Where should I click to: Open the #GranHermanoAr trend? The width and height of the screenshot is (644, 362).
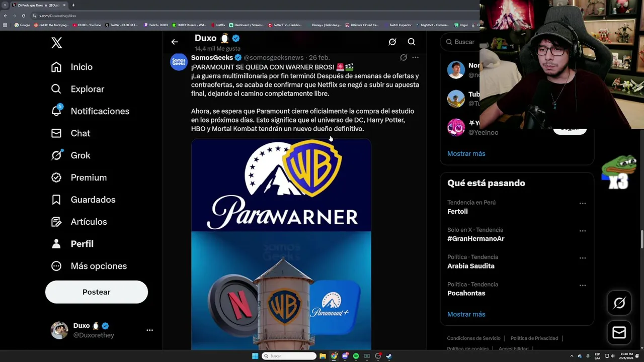click(x=476, y=239)
